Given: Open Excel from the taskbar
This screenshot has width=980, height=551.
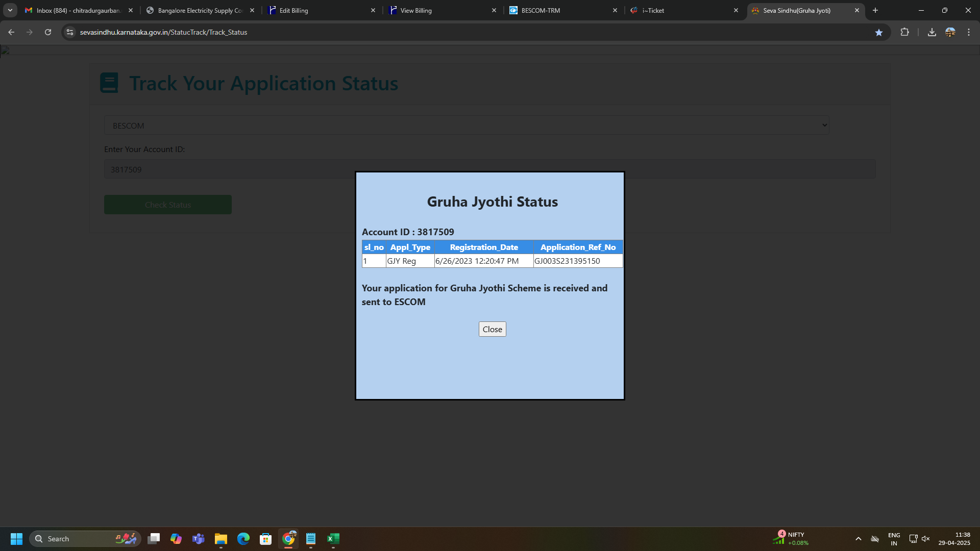Looking at the screenshot, I should pos(333,539).
